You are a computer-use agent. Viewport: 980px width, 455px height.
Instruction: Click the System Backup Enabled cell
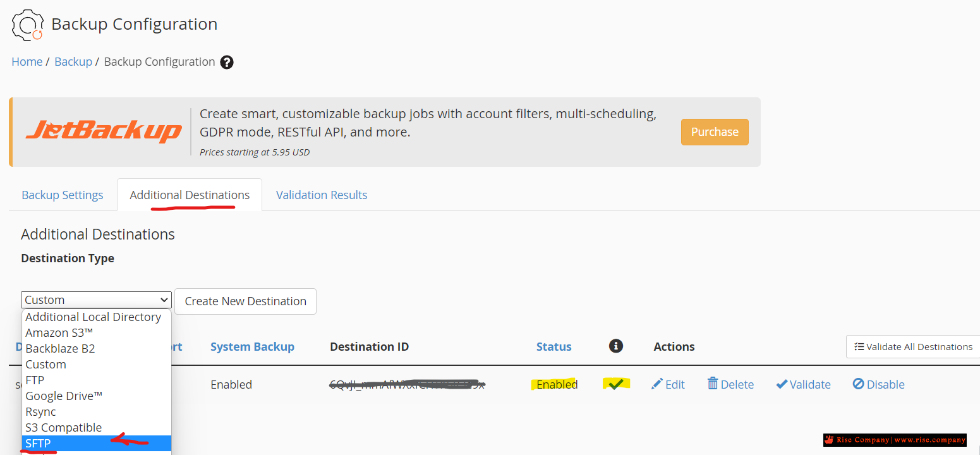pyautogui.click(x=231, y=384)
